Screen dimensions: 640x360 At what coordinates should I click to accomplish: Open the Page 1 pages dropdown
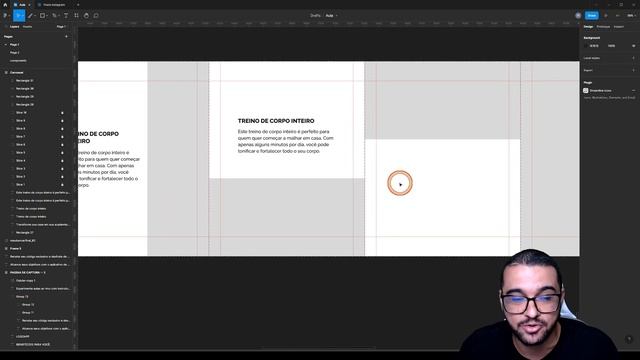tap(61, 27)
